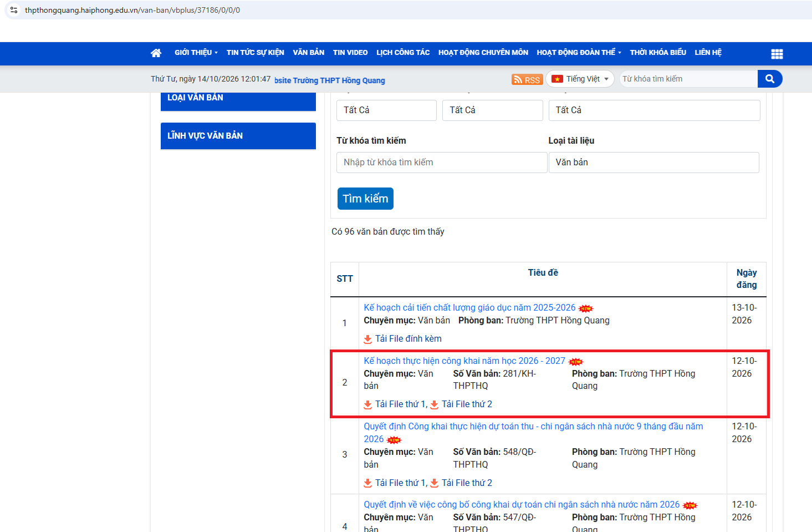
Task: Click the Loại văn bản sidebar heading
Action: pos(238,100)
